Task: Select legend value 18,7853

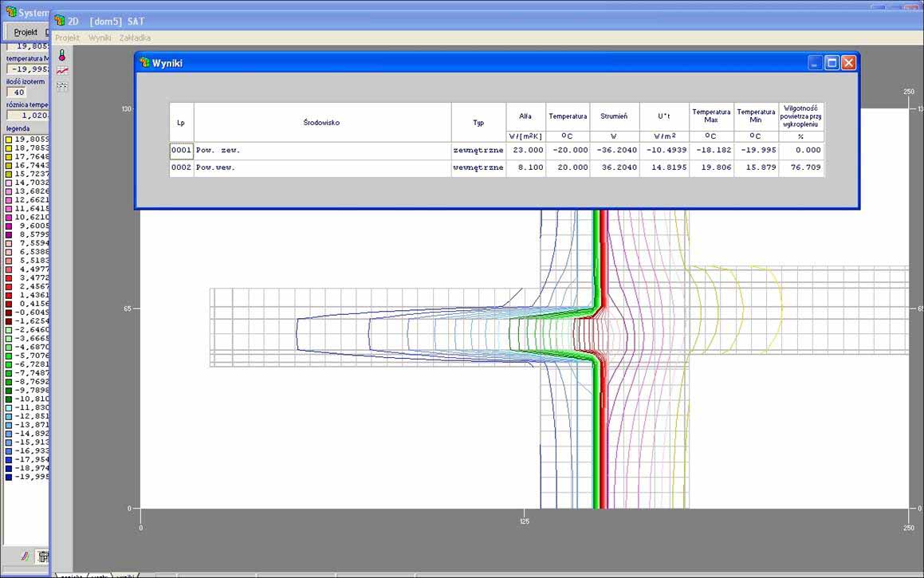Action: [x=32, y=148]
